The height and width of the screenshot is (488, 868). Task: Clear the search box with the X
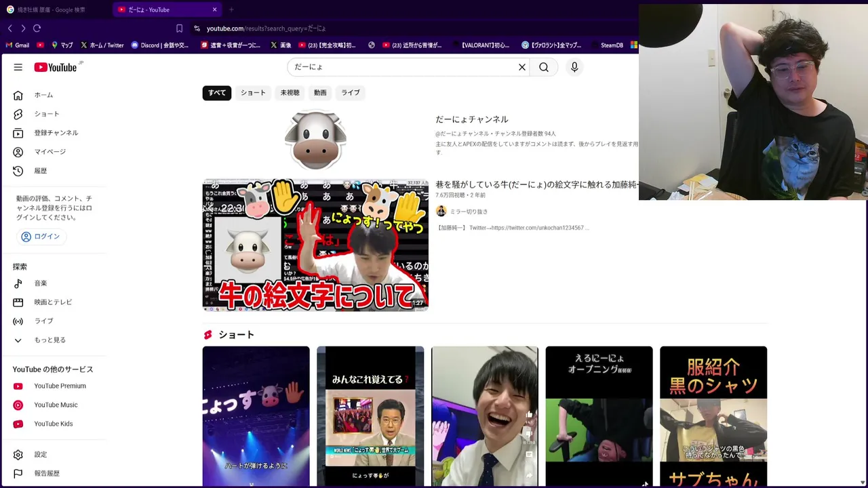[522, 67]
